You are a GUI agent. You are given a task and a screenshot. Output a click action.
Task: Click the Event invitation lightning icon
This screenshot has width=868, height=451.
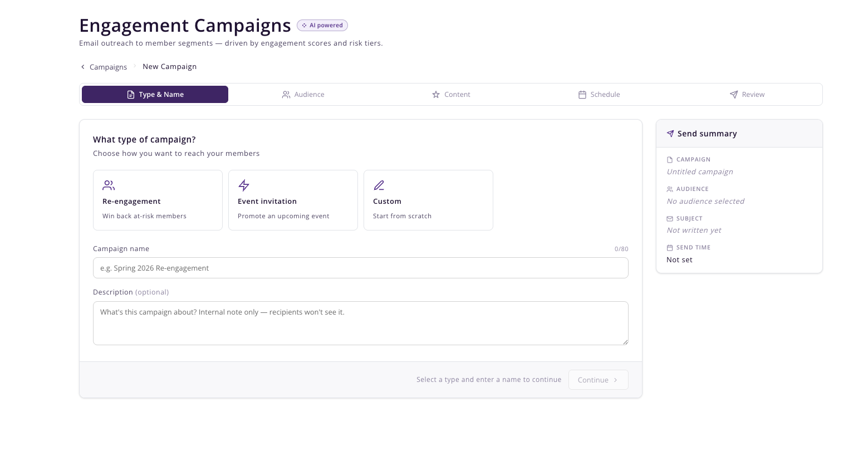point(244,185)
